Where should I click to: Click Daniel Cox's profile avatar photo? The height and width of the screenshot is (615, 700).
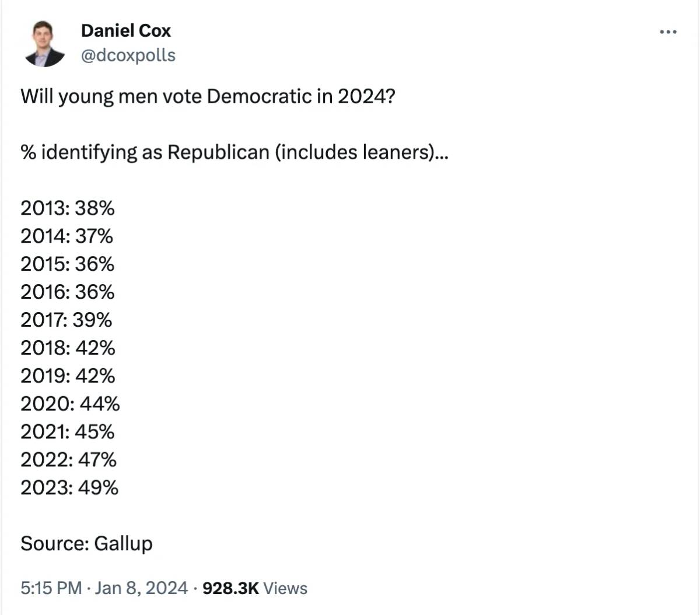pyautogui.click(x=45, y=44)
